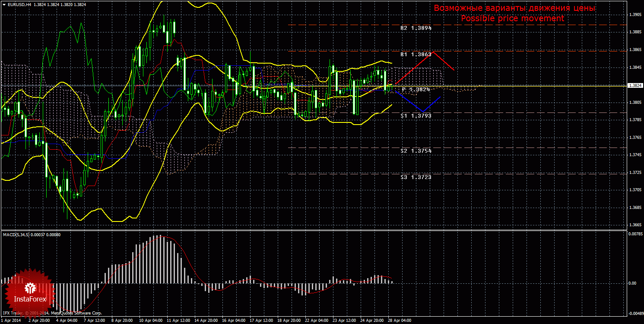
Task: Select the S2 1.3754 support label
Action: [416, 151]
